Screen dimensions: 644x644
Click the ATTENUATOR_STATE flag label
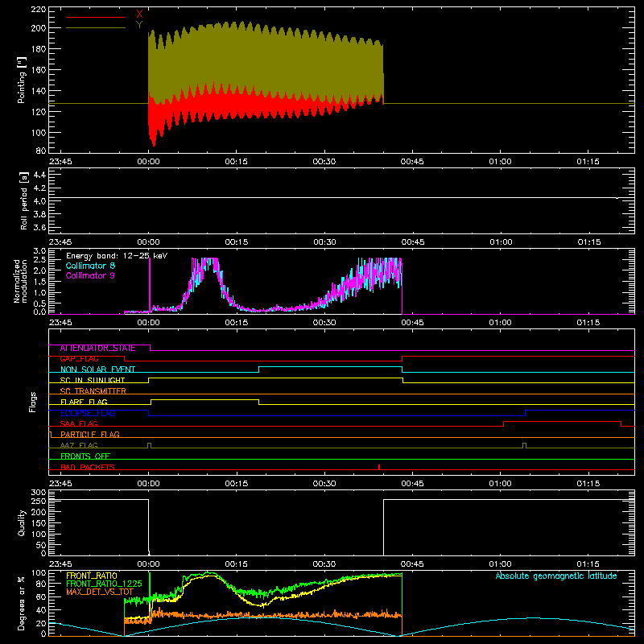click(97, 349)
